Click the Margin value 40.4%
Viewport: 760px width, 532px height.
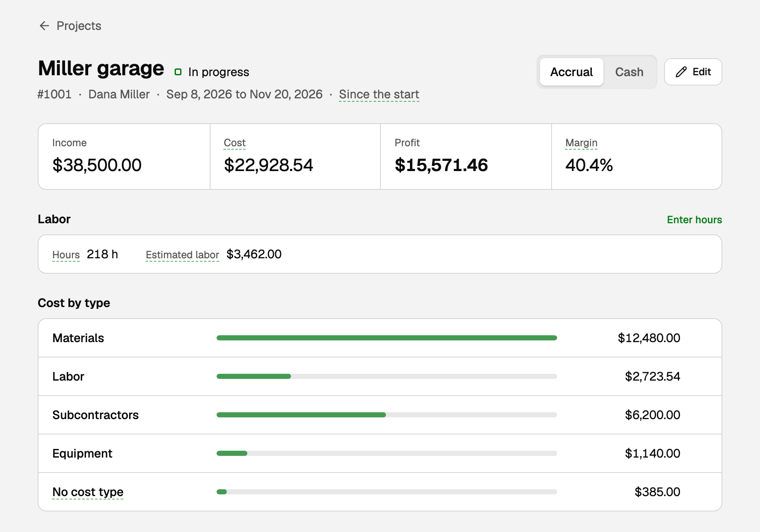point(589,165)
